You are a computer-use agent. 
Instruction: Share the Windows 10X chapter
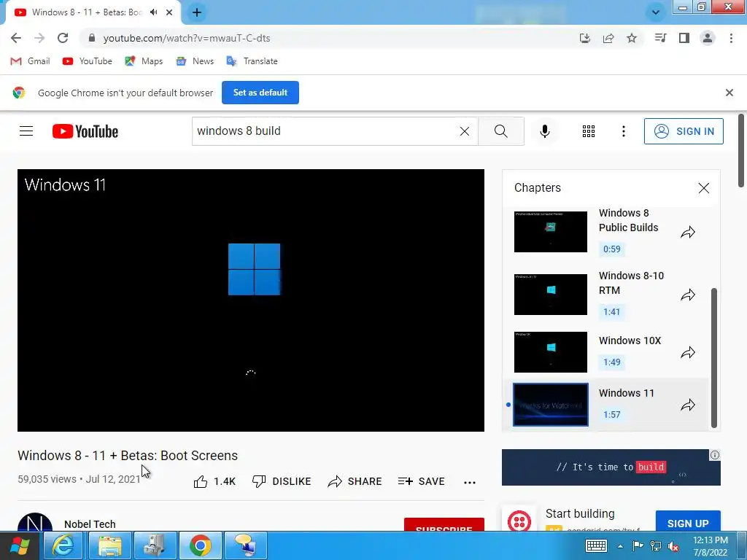click(688, 352)
